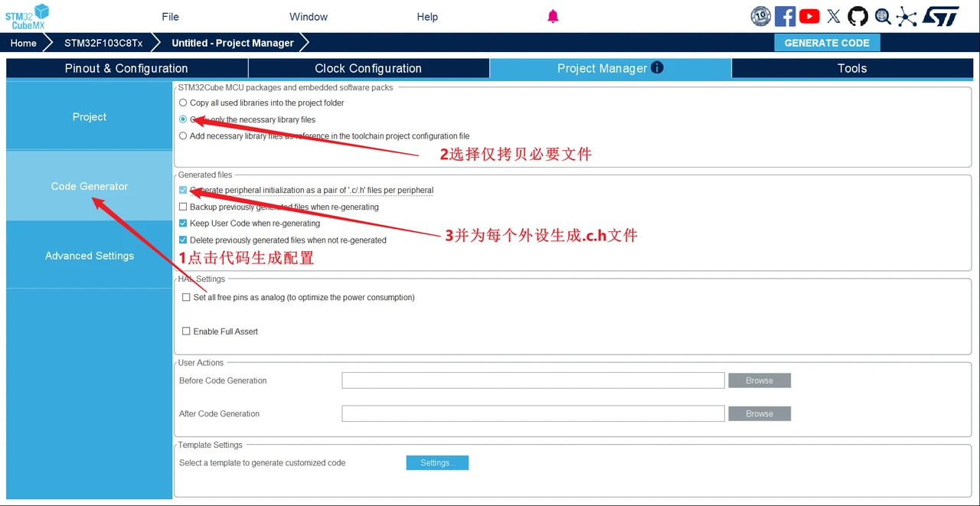Browse for Before Code Generation action

point(759,380)
